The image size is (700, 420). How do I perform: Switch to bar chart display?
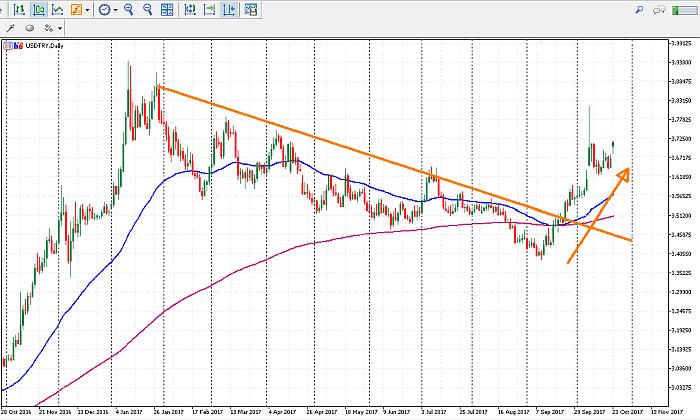(x=18, y=10)
